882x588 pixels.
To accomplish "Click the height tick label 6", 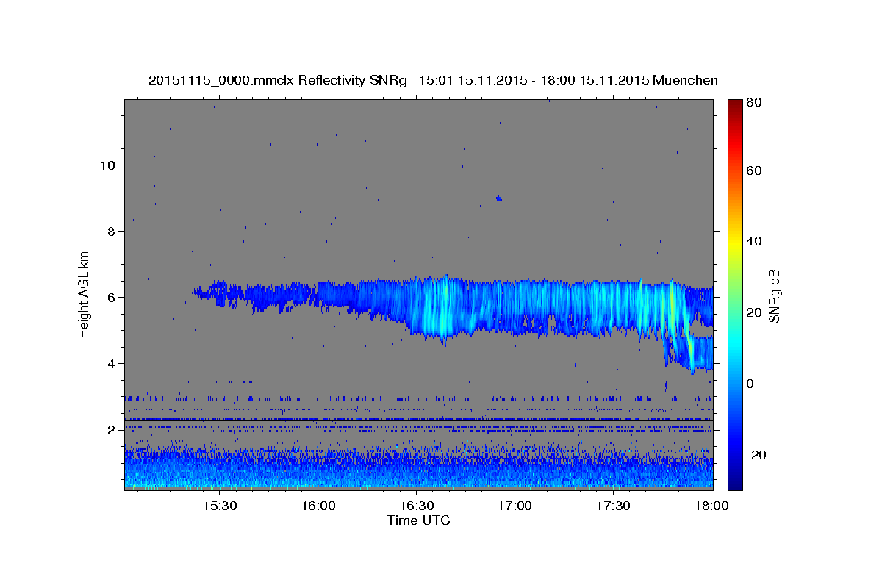I will pyautogui.click(x=110, y=297).
